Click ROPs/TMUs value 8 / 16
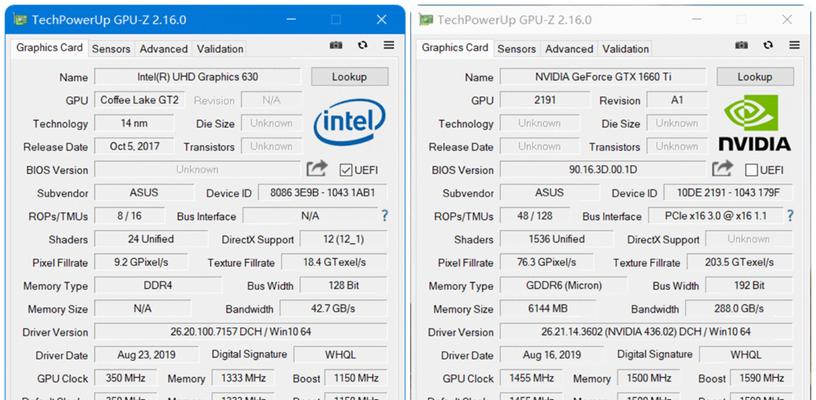The image size is (816, 400). [129, 215]
